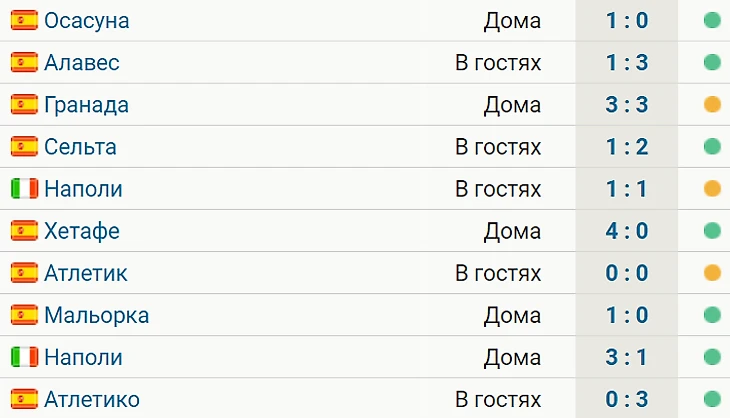Image resolution: width=730 pixels, height=418 pixels.
Task: Open the Мальорка team link
Action: (96, 315)
